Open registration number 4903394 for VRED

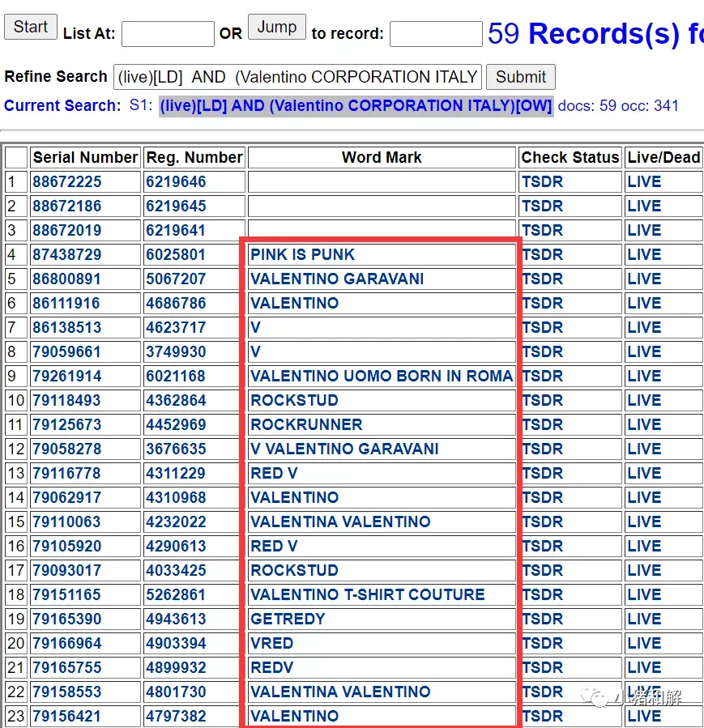tap(176, 644)
